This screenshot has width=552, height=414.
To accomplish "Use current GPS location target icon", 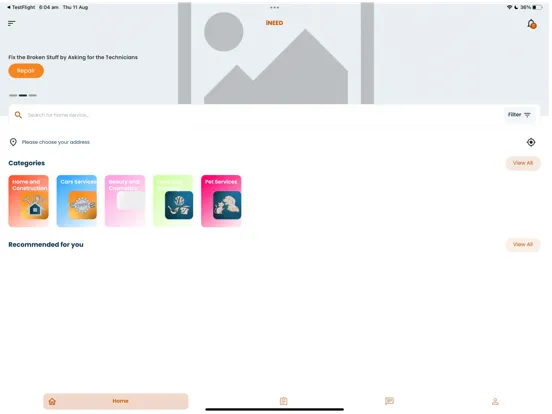I will 531,142.
